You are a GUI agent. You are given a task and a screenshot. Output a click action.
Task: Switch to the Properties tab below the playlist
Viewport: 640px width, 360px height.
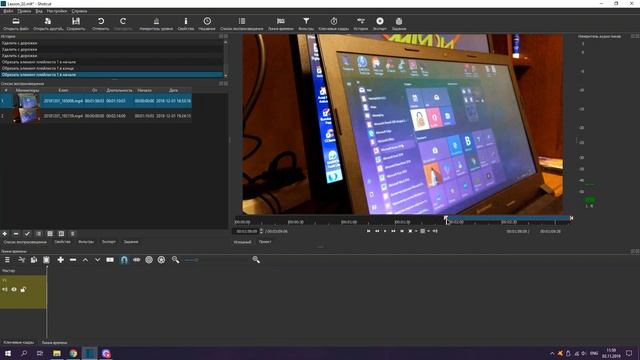pos(62,242)
